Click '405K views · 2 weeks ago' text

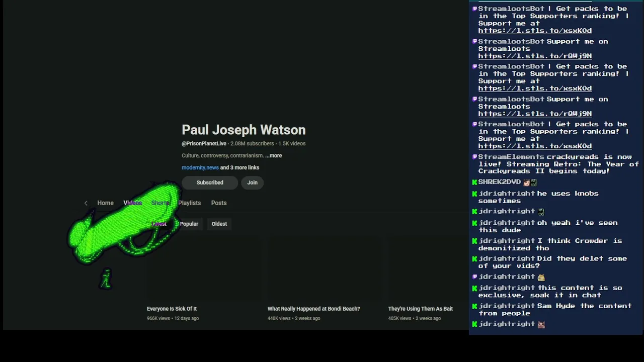point(414,318)
